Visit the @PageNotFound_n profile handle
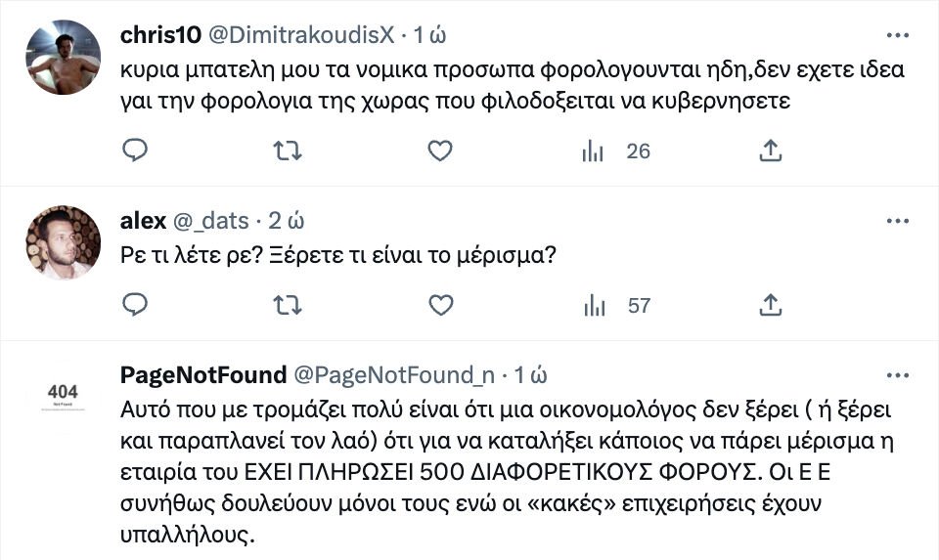Screen dimensions: 939x560 394,375
